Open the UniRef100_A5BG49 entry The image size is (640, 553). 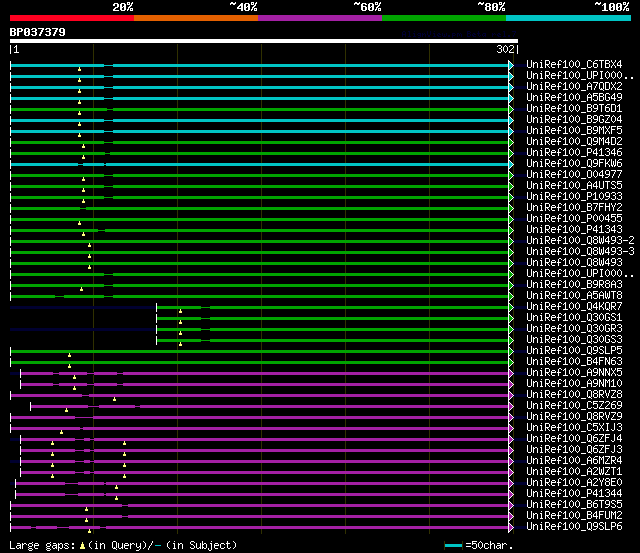(574, 98)
